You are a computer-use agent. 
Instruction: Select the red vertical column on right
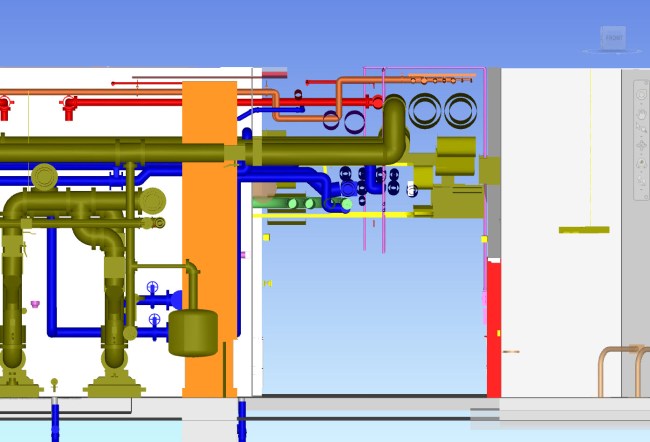(x=493, y=330)
